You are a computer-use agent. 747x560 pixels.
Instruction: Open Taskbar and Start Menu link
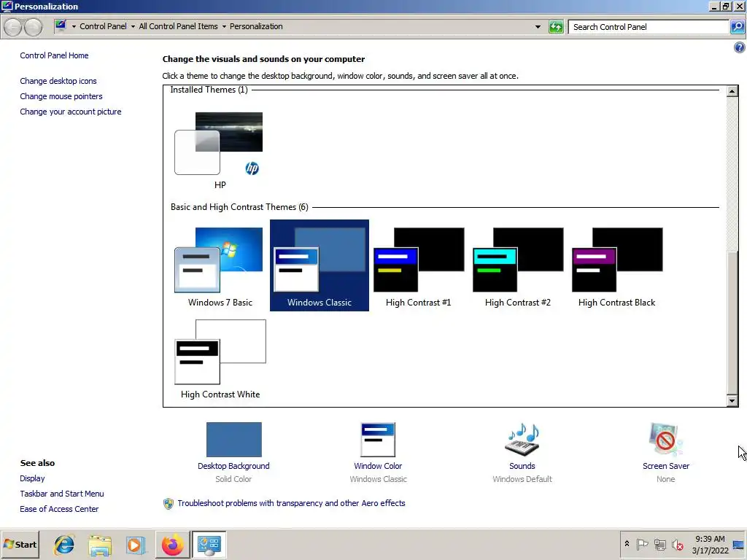62,494
